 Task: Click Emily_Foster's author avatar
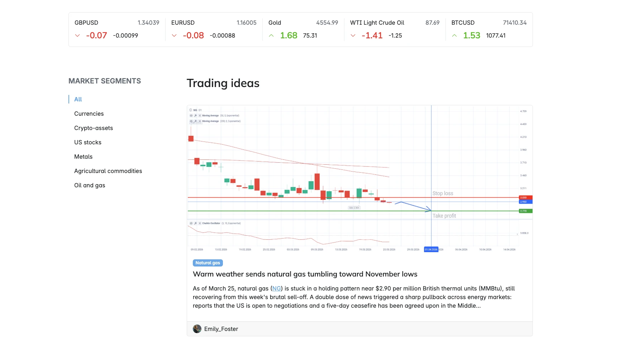pos(197,329)
